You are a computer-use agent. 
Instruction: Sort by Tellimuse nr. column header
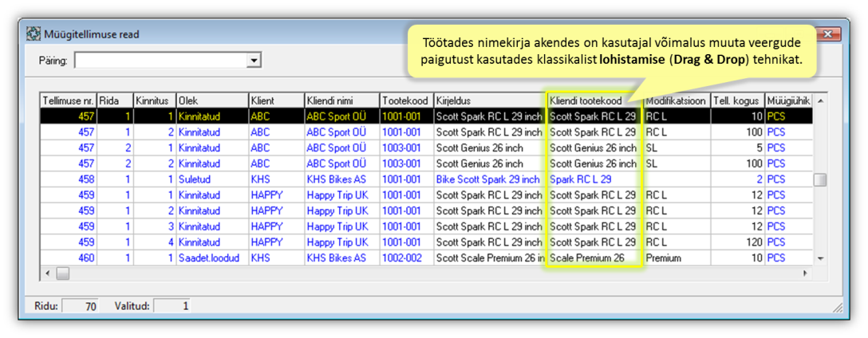pyautogui.click(x=69, y=100)
